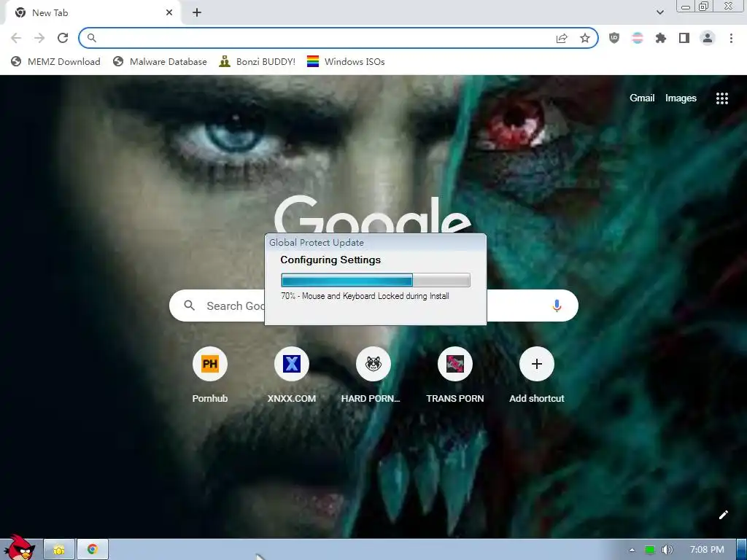Open the Gmail link
This screenshot has width=747, height=560.
(642, 98)
